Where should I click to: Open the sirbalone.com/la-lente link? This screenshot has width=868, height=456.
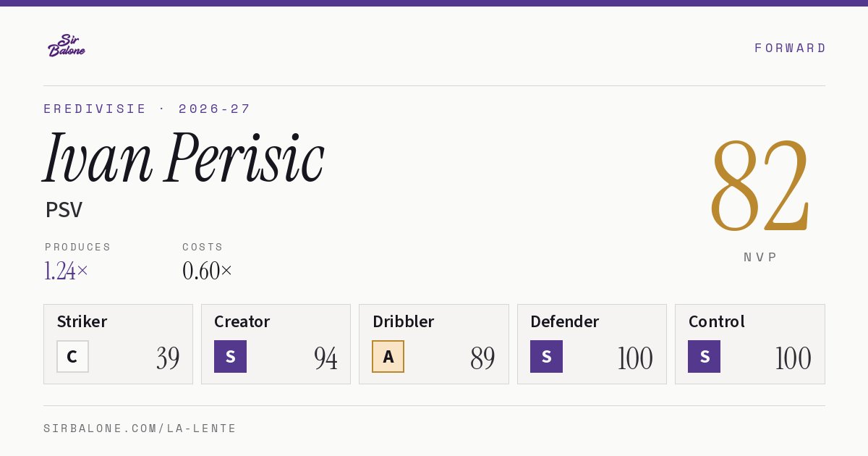tap(140, 428)
